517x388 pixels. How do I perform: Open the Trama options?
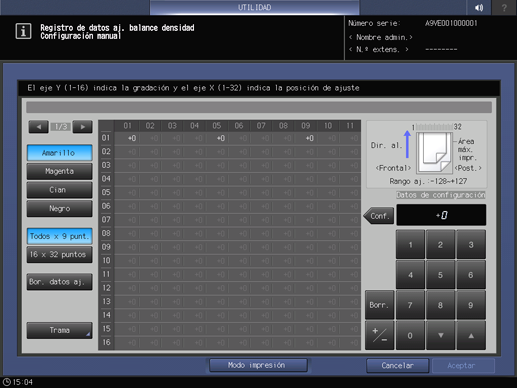click(x=59, y=330)
